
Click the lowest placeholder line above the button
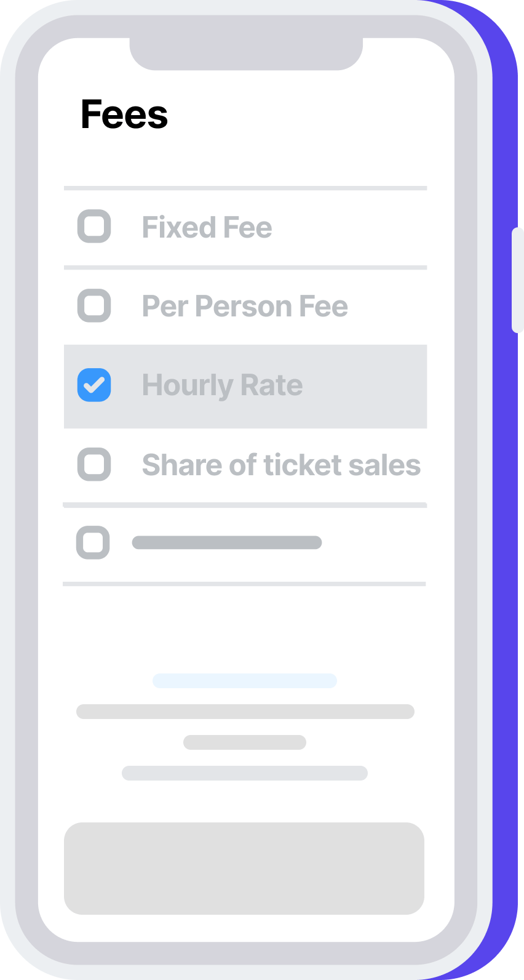(x=245, y=773)
